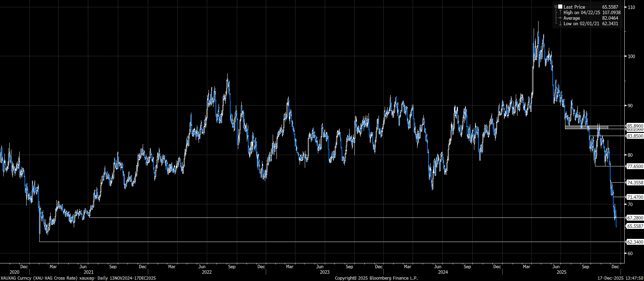Select the 74.3558 price level tag
The width and height of the screenshot is (644, 281).
[635, 183]
